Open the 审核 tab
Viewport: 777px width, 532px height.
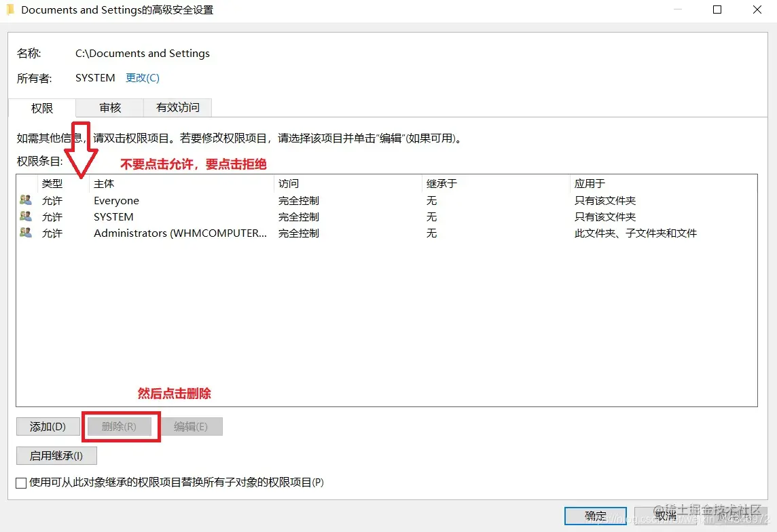pyautogui.click(x=109, y=107)
